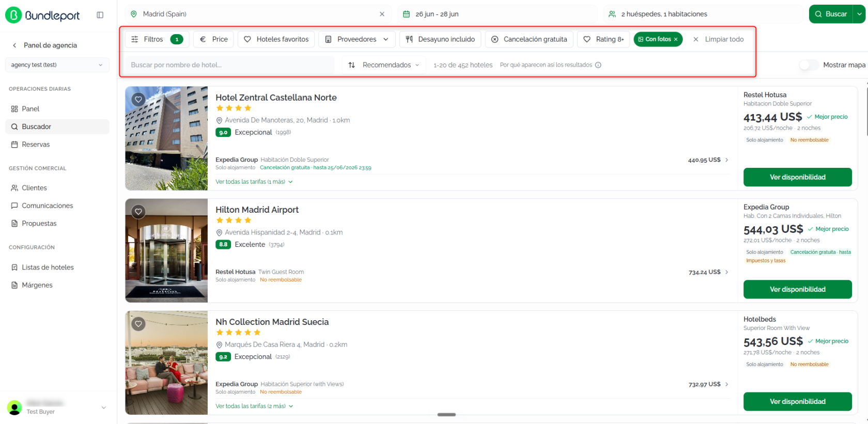Toggle Hoteles favoritos filter
Viewport: 868px width, 424px height.
click(276, 39)
